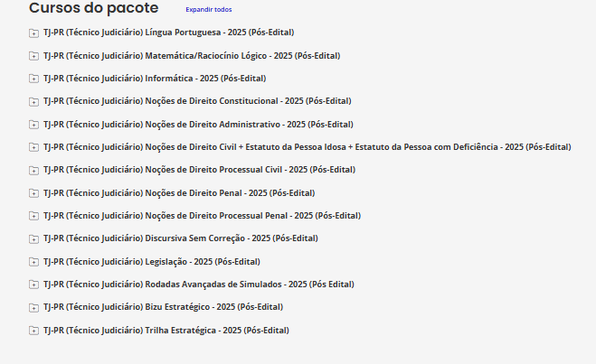Expand folder icon beside Matemática/Raciocínio Lógico course

33,56
